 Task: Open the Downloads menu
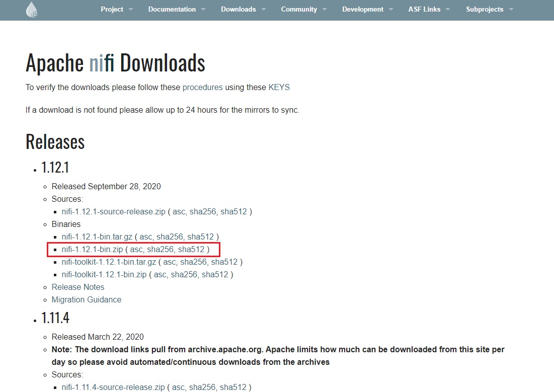point(239,10)
